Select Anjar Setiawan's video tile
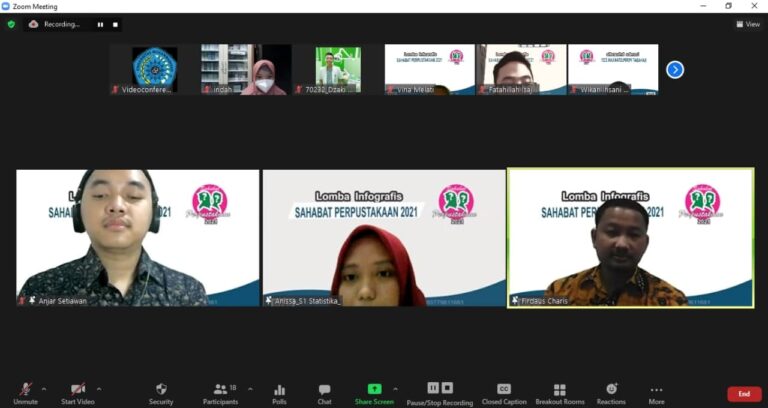This screenshot has height=408, width=768. (138, 238)
